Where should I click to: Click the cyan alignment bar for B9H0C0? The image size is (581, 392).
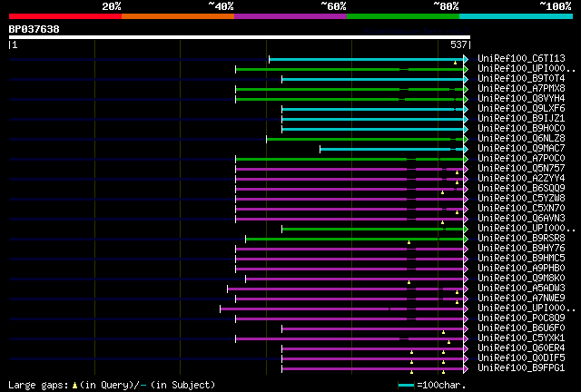coord(372,130)
